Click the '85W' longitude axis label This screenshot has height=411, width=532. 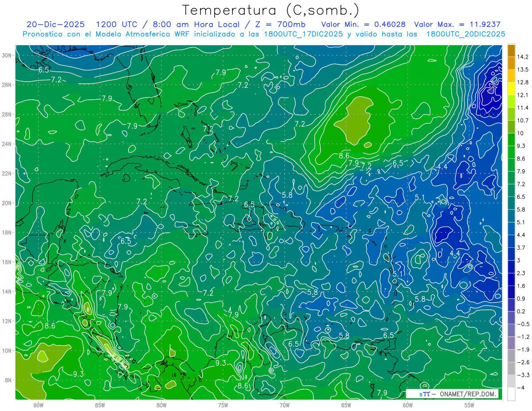point(100,405)
